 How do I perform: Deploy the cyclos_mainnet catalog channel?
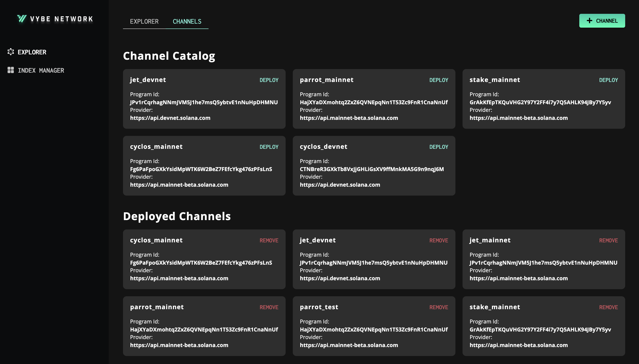pos(269,147)
